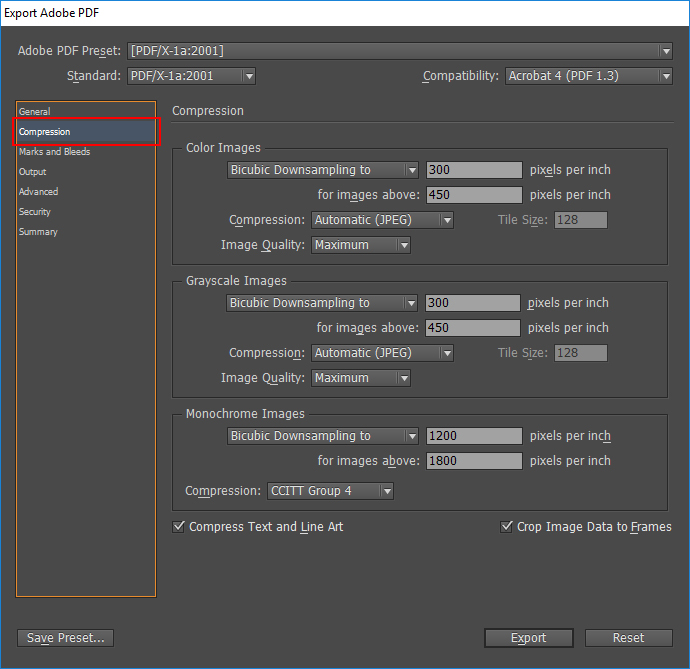690x669 pixels.
Task: Click the Reset button
Action: pyautogui.click(x=628, y=638)
